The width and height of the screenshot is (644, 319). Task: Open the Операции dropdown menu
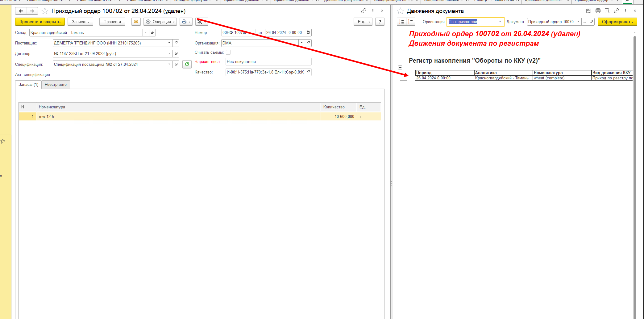(x=160, y=22)
